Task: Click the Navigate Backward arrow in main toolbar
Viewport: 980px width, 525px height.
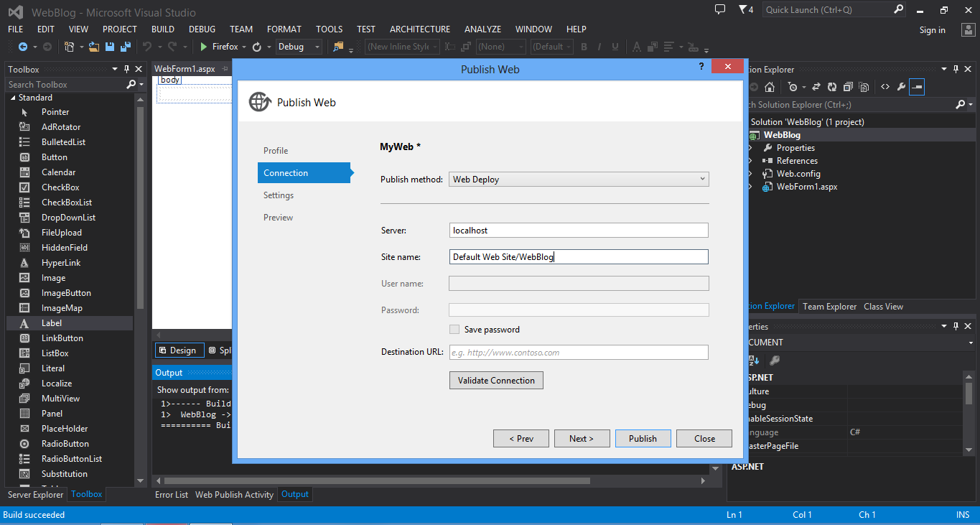Action: tap(22, 47)
